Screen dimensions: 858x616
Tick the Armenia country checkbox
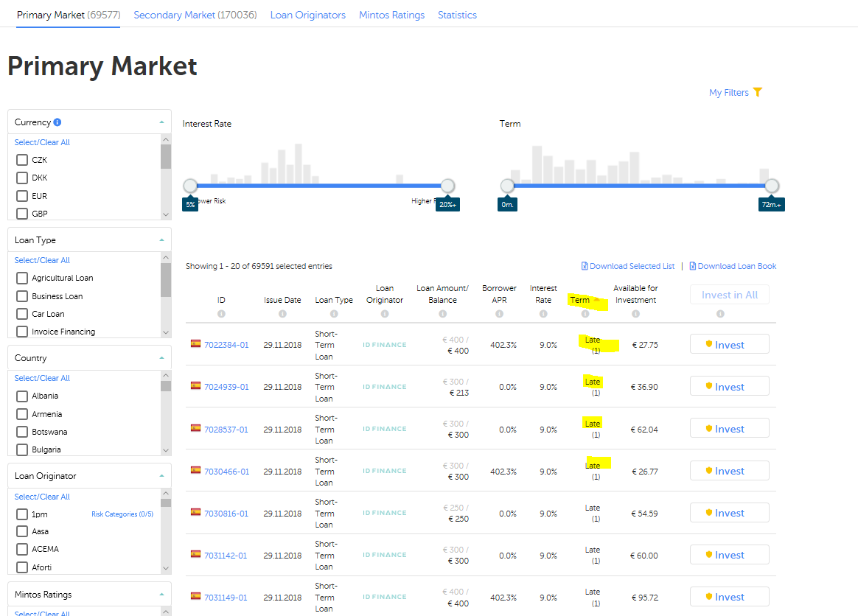22,414
